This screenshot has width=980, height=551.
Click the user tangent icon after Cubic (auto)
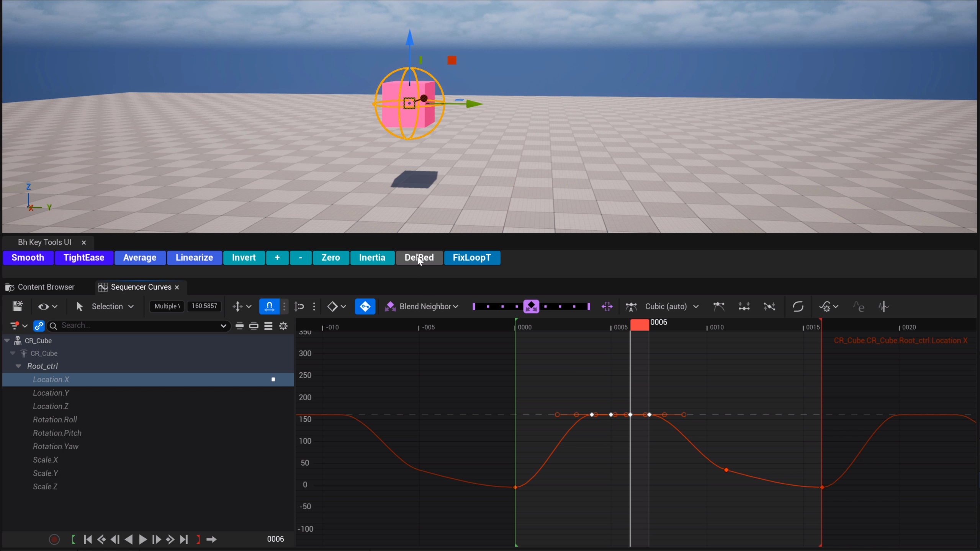(719, 306)
